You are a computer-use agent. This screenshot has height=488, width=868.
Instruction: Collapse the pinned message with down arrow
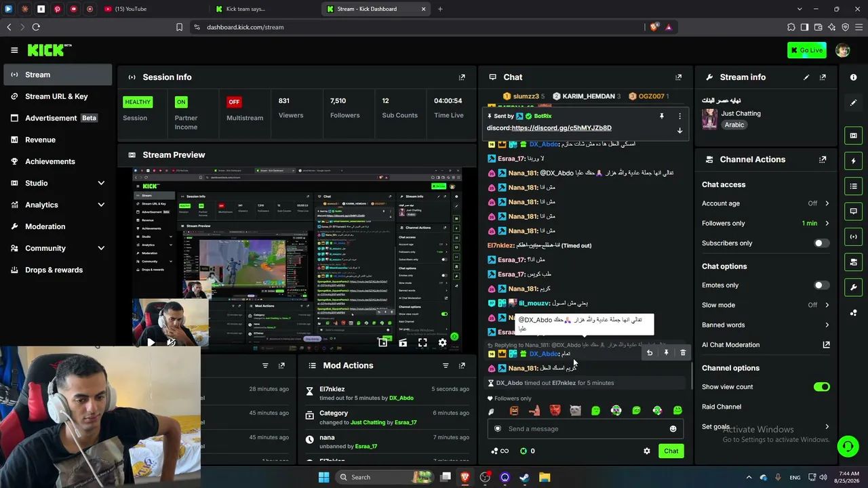679,131
